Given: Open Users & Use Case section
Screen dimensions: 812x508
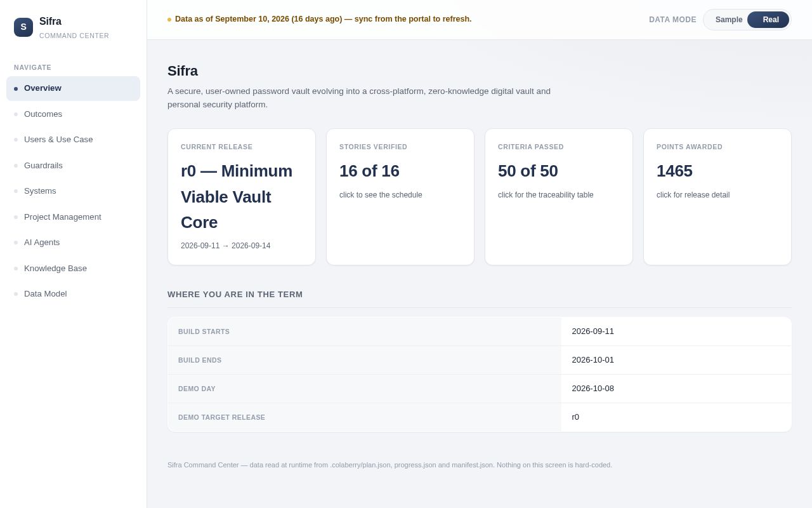Looking at the screenshot, I should click(x=73, y=140).
